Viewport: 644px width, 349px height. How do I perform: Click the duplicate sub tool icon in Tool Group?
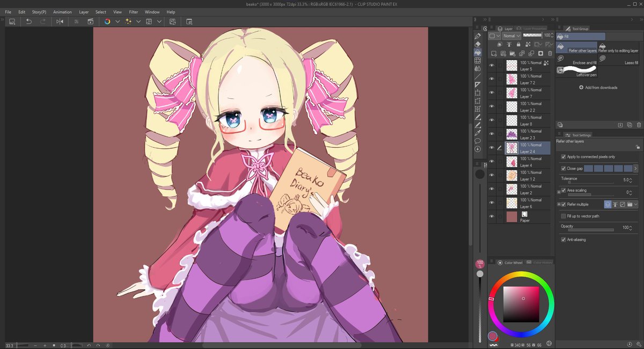pos(630,125)
